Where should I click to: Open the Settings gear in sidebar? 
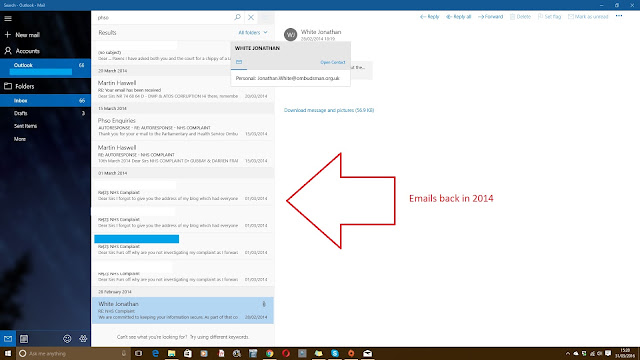click(x=83, y=338)
